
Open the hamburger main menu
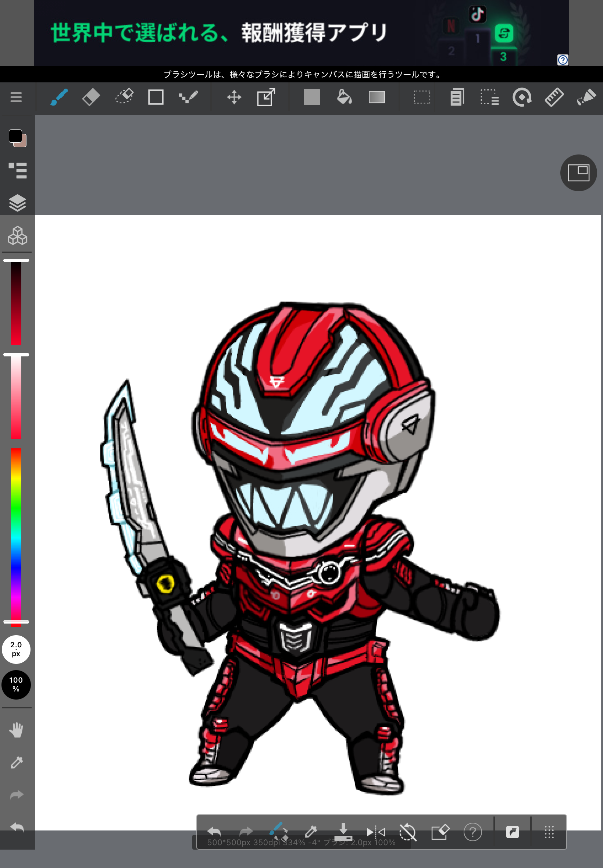pos(16,97)
